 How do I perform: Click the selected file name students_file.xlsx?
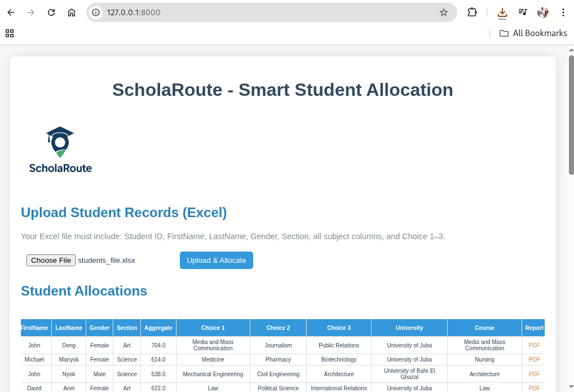coord(107,261)
